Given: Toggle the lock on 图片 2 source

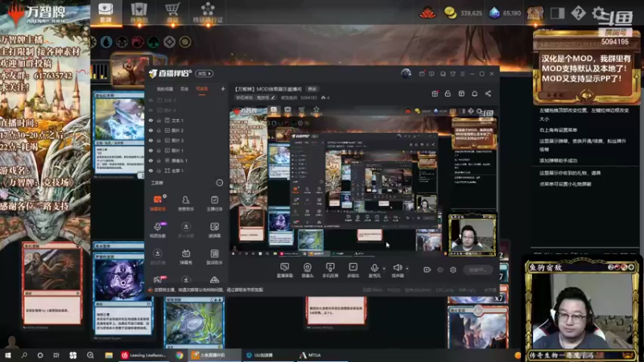Looking at the screenshot, I should [159, 130].
